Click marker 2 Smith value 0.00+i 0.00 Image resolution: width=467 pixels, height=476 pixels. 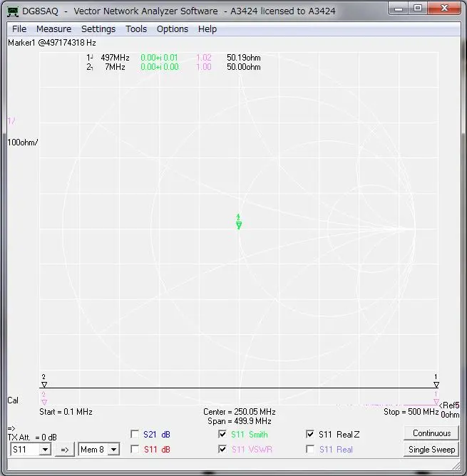pyautogui.click(x=160, y=67)
